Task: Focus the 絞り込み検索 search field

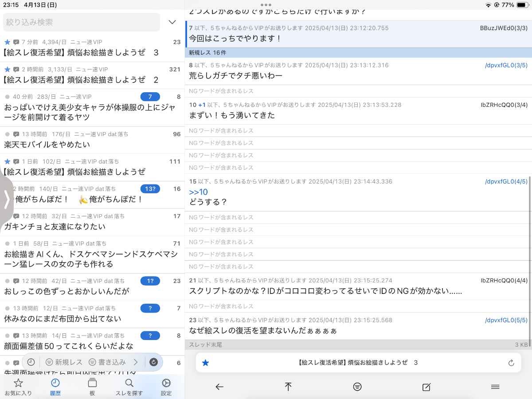Action: pos(82,22)
